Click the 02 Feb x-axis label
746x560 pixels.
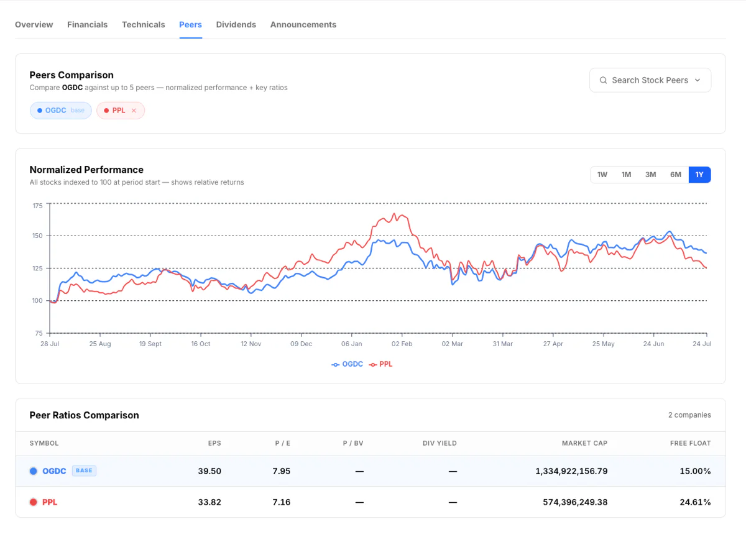(x=402, y=344)
